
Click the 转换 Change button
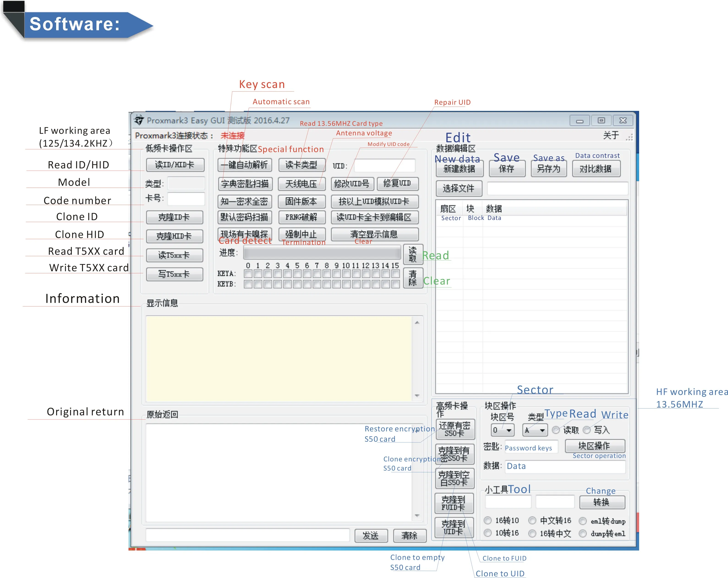(x=602, y=502)
